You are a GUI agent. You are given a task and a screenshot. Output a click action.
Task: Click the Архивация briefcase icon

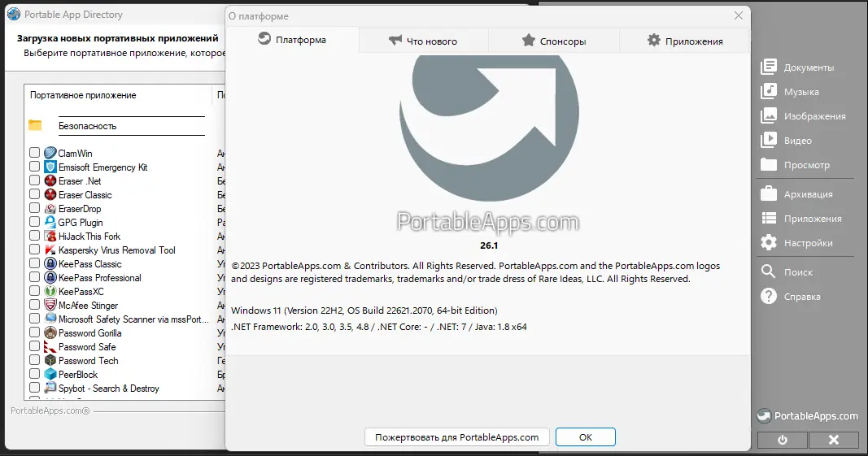(x=769, y=193)
